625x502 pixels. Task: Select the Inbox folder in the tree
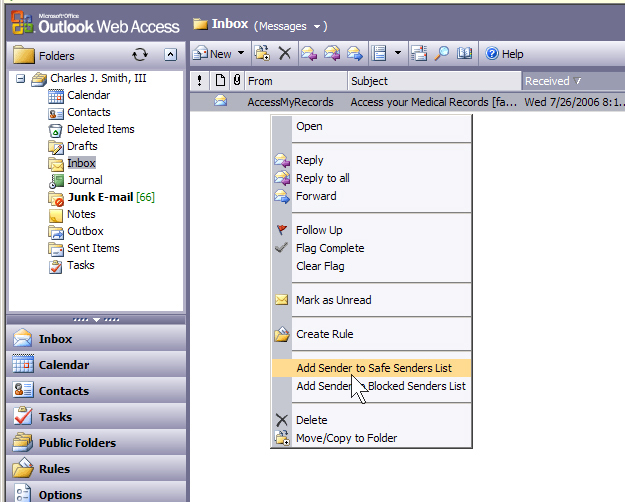pyautogui.click(x=72, y=163)
